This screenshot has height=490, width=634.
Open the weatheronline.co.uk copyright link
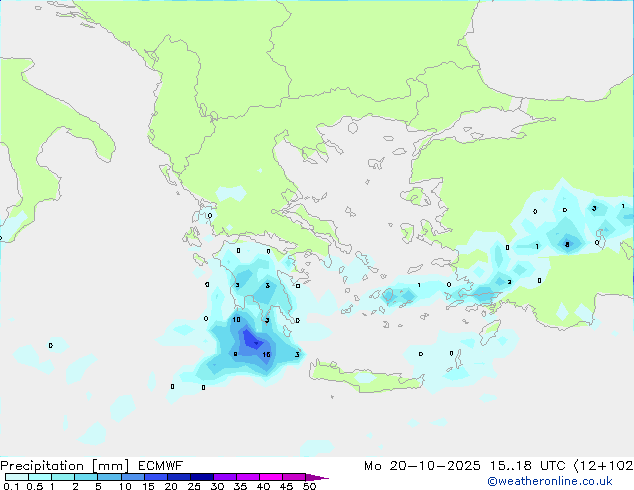pos(550,481)
